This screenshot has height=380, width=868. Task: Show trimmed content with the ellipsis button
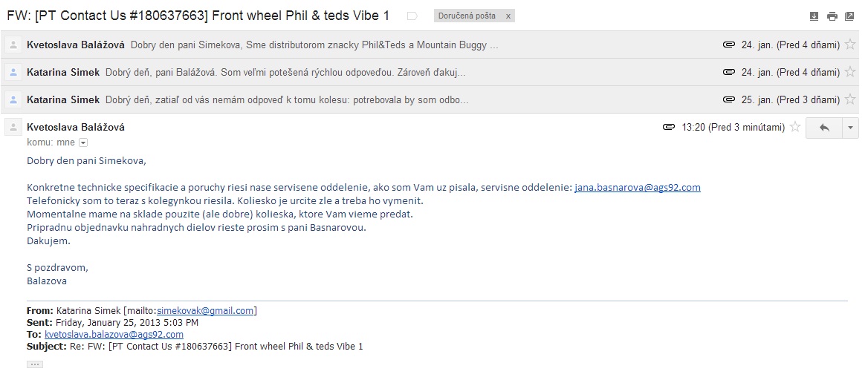click(34, 364)
